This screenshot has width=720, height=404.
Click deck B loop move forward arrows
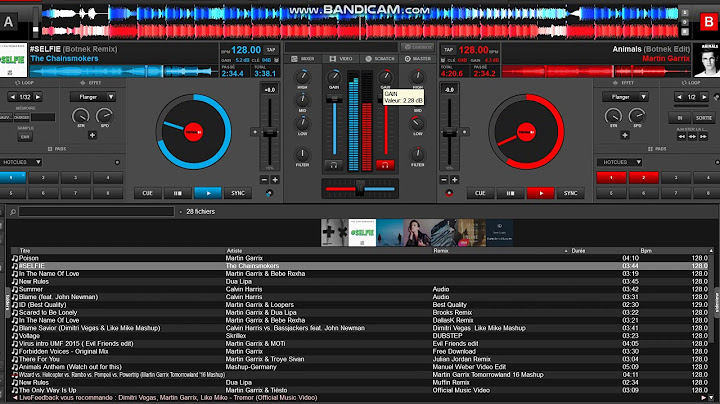[703, 137]
